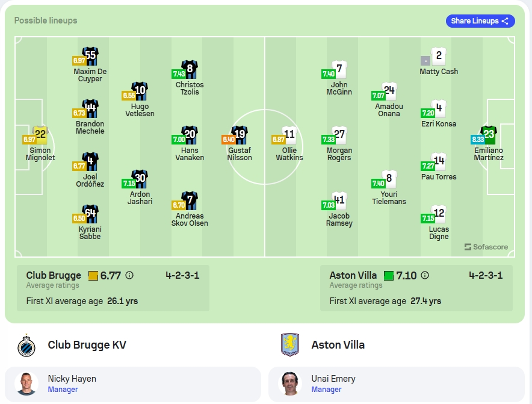The width and height of the screenshot is (532, 404).
Task: Click the Aston Villa green rating swatch
Action: [x=389, y=276]
